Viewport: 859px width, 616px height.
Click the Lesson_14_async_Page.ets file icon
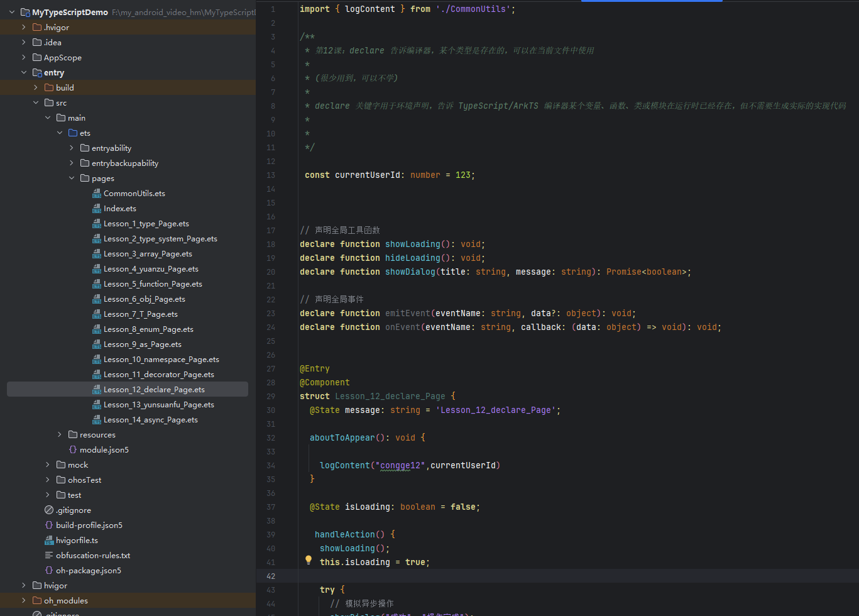97,420
